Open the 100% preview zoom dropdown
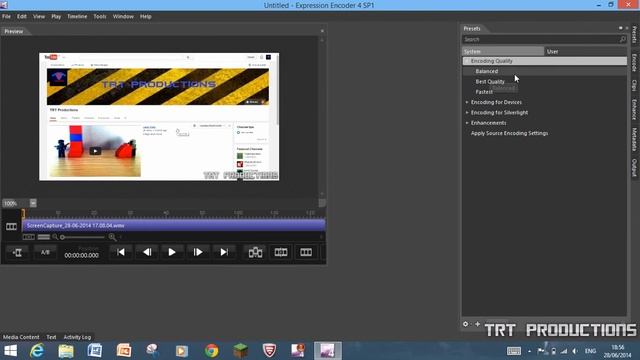Screen dimensions: 640x360 (33, 203)
